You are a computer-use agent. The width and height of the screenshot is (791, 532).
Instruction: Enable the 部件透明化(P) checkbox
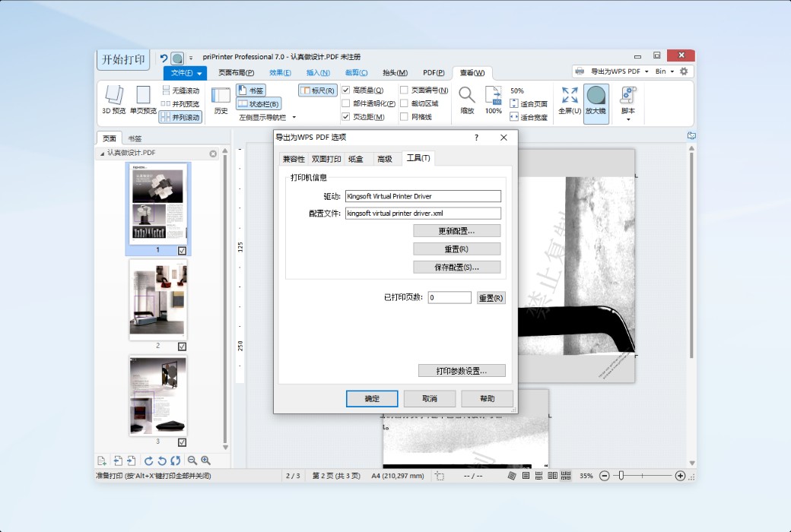346,103
